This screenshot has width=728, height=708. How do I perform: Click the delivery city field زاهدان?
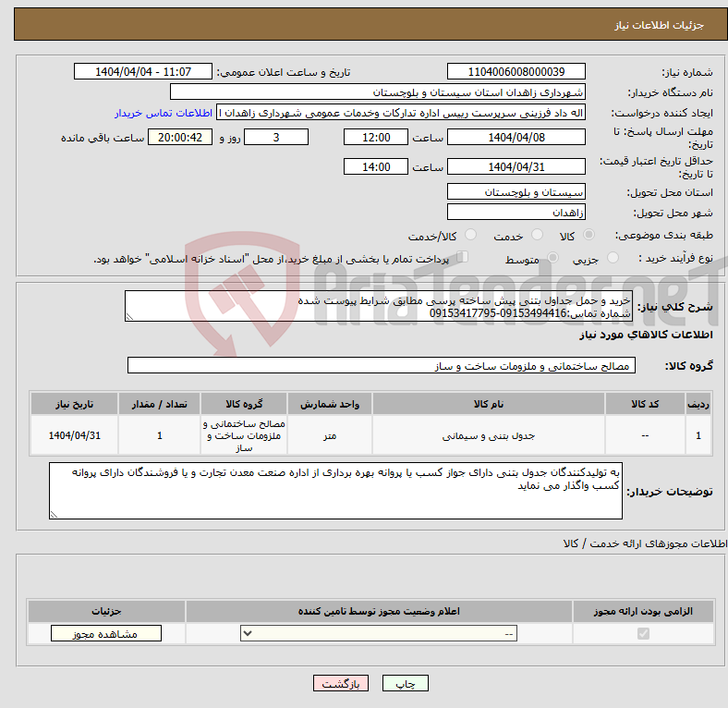coord(516,213)
